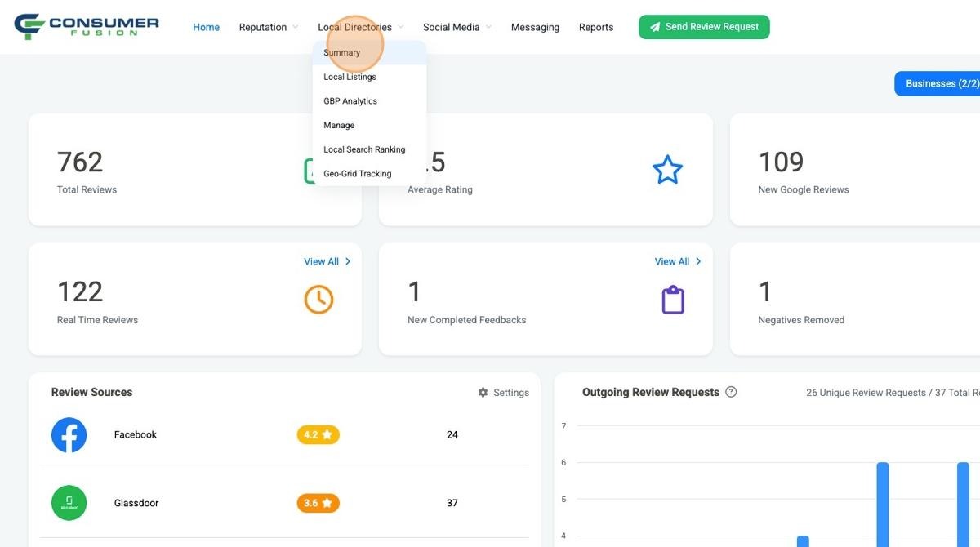The height and width of the screenshot is (547, 980).
Task: Click the help icon next to Outgoing Review Requests
Action: (731, 392)
